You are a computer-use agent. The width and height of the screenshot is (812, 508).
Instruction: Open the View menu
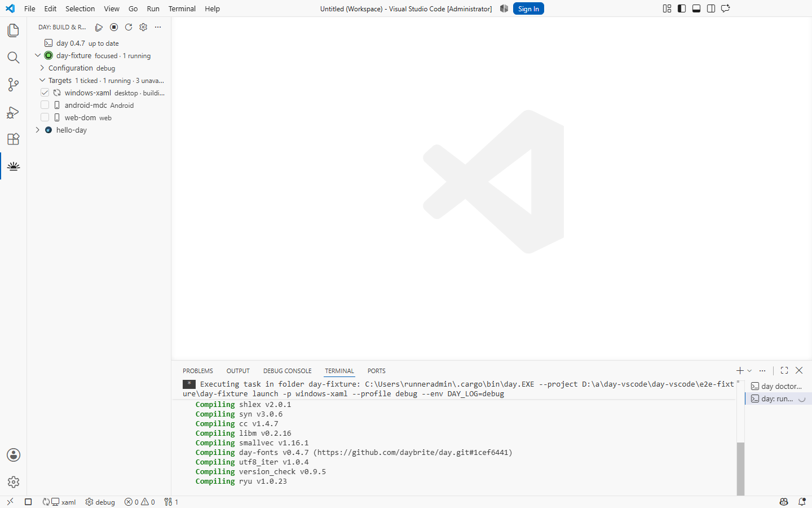112,8
